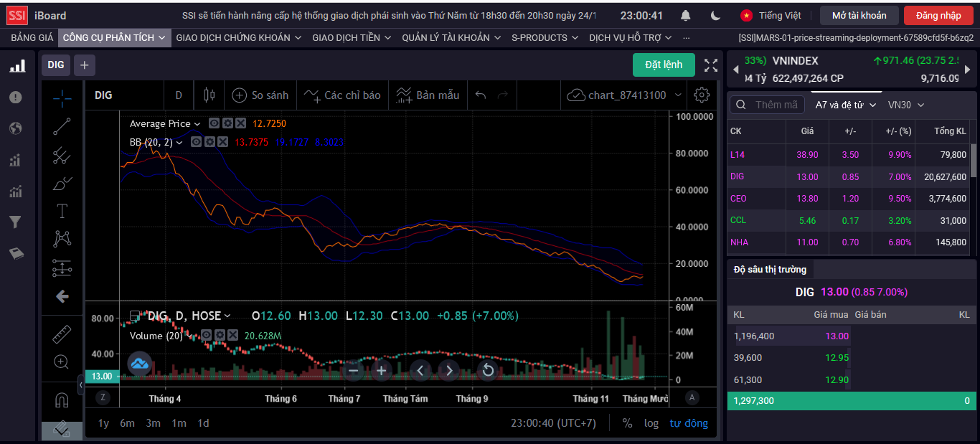Hide the Average Price indicator
This screenshot has height=444, width=980.
coord(214,123)
